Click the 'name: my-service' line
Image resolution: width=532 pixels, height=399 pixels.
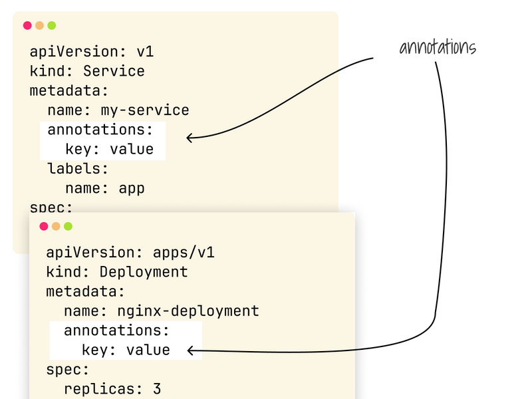click(118, 110)
